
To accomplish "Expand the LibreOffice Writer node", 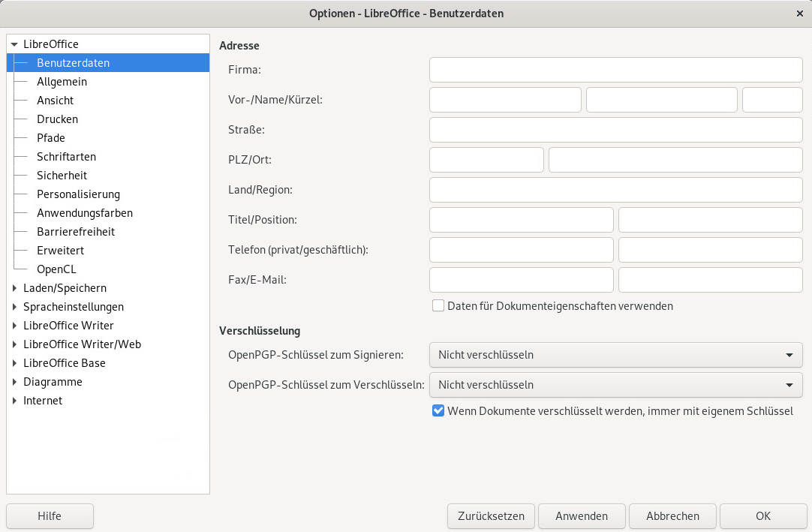I will tap(14, 326).
